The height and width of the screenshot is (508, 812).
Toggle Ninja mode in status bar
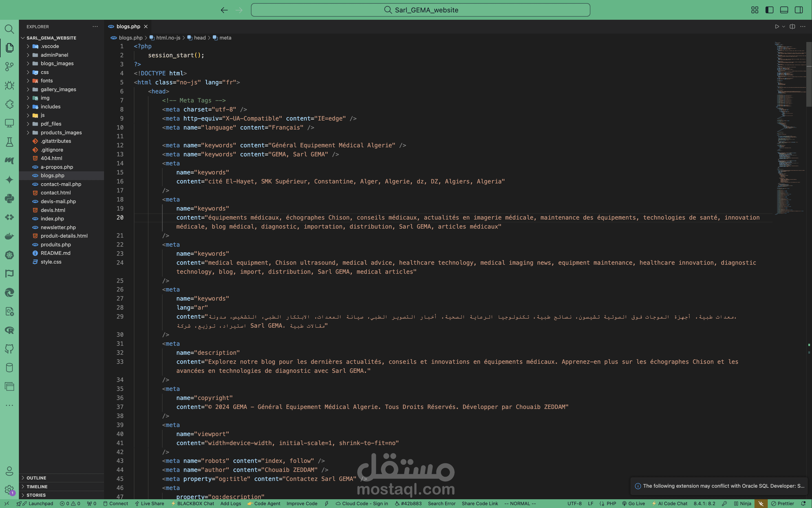[x=743, y=503]
